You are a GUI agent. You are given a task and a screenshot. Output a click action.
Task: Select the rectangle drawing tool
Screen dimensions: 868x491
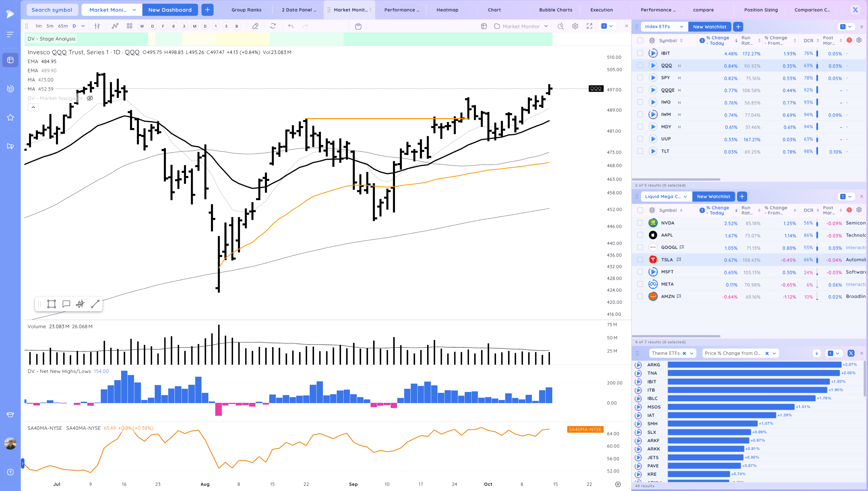(52, 304)
